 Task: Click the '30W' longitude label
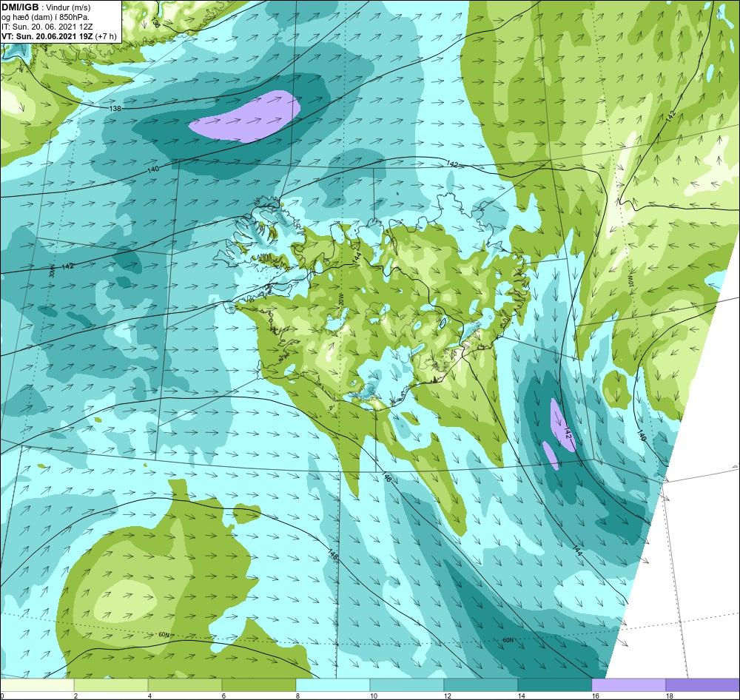point(52,271)
